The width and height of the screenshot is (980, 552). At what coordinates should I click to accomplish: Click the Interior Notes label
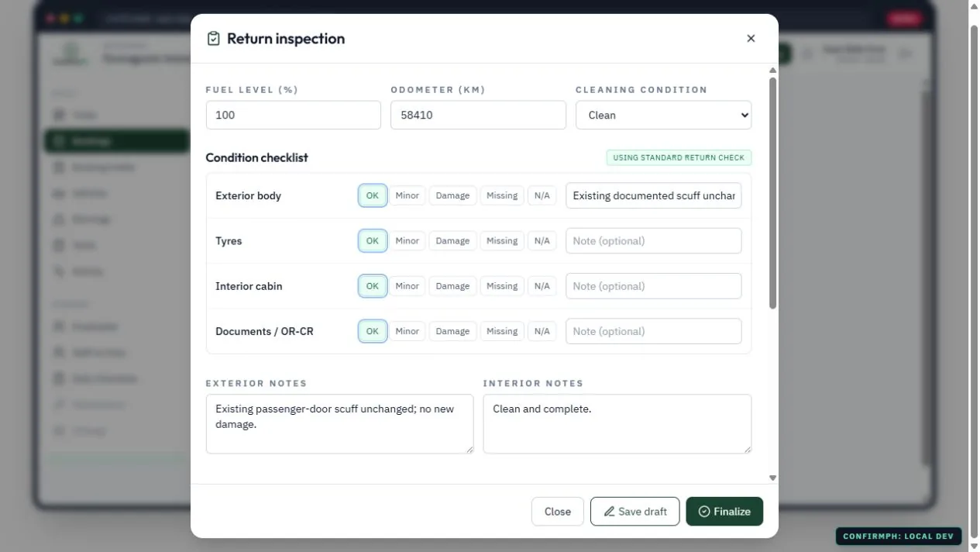tap(534, 384)
